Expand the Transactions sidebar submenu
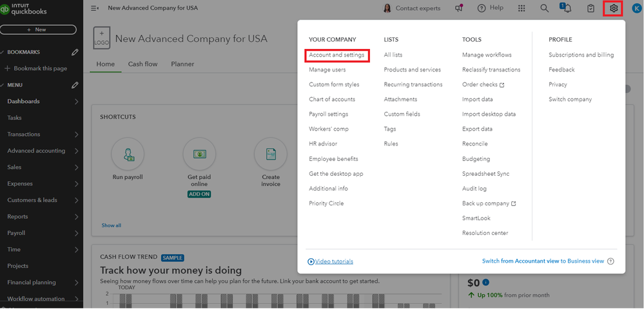 77,135
